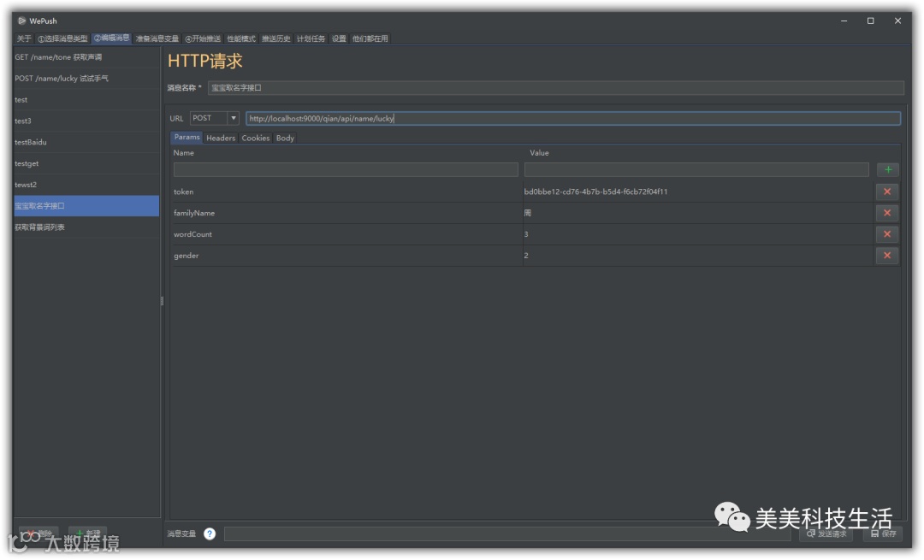Click the blue question mark help icon

point(210,533)
